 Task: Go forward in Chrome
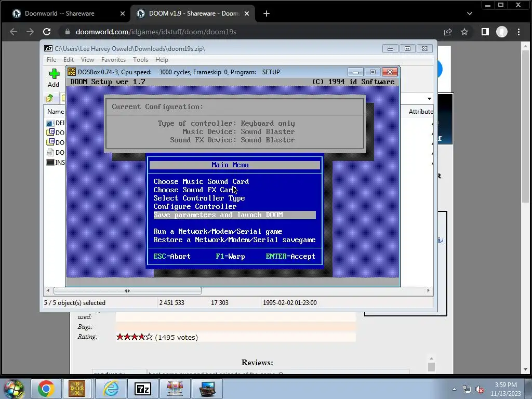pyautogui.click(x=30, y=32)
